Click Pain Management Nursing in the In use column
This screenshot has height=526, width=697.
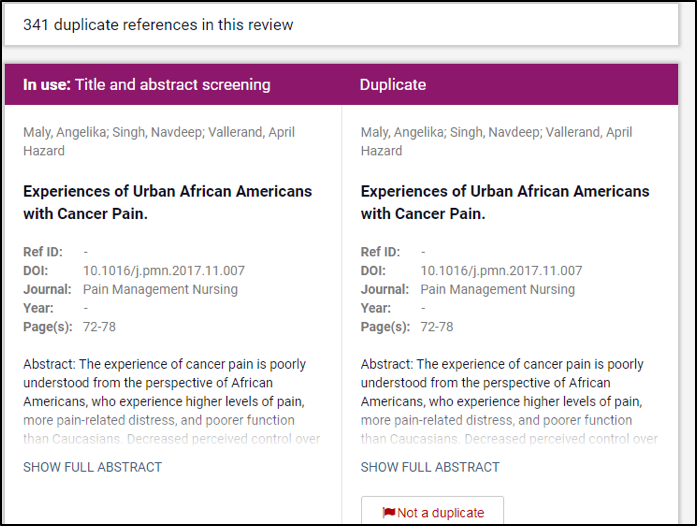click(x=160, y=289)
